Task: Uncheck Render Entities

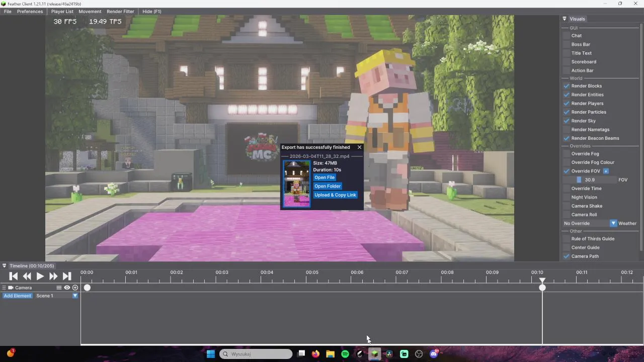Action: [x=567, y=95]
